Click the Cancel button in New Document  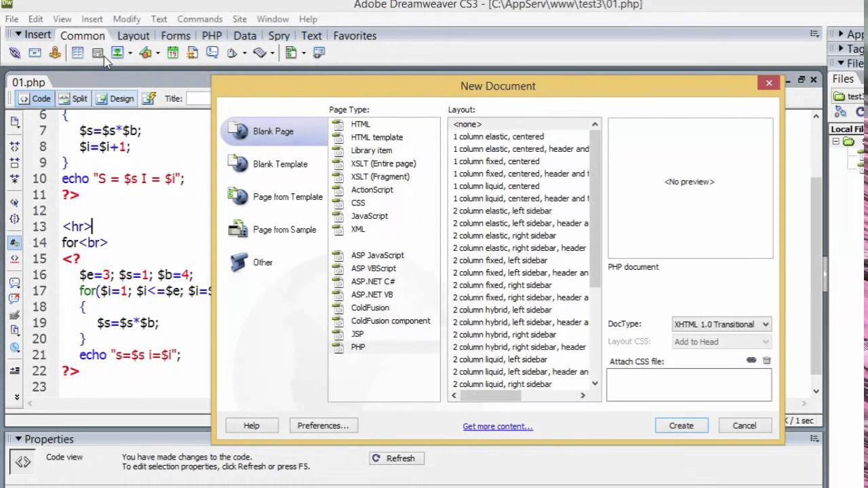[x=744, y=426]
